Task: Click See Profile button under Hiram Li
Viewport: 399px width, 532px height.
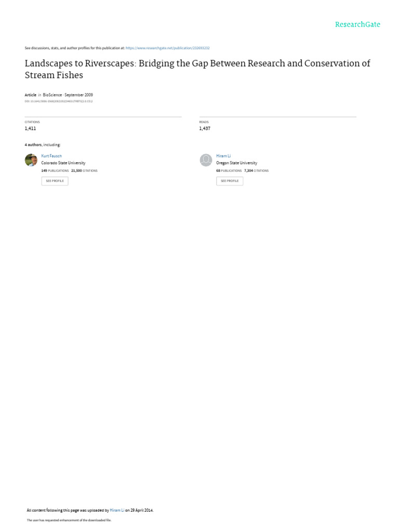Action: 230,181
